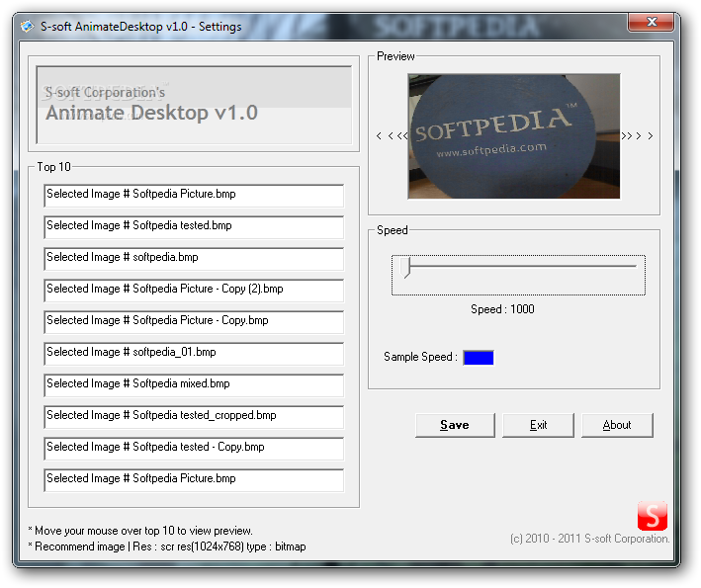Click the Softpedia tested - Copy.bmp field
Image resolution: width=701 pixels, height=588 pixels.
194,449
